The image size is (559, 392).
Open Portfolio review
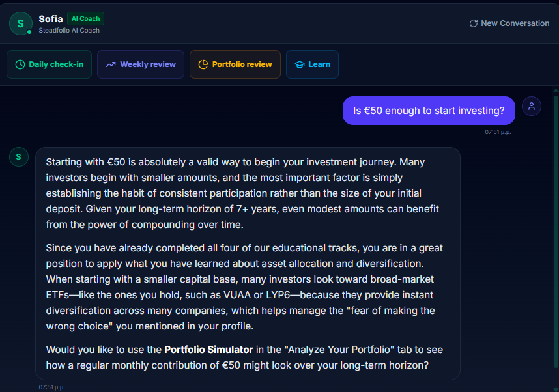(235, 64)
